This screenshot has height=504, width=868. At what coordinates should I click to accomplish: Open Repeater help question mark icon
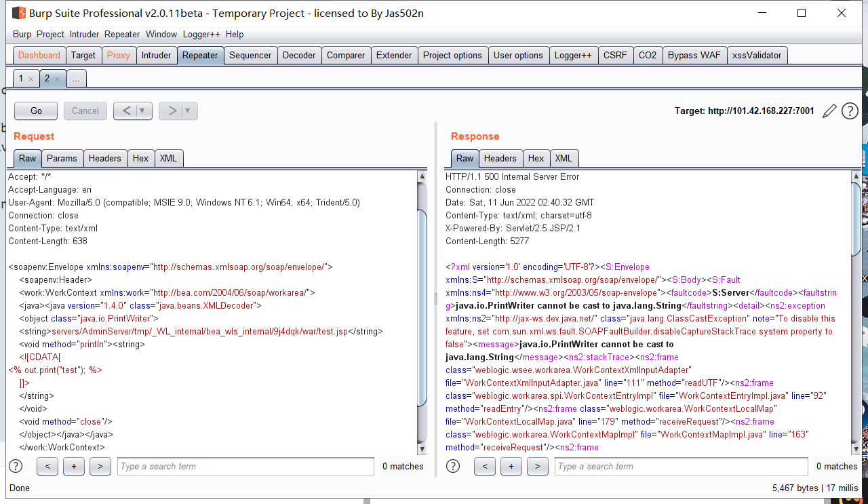tap(850, 111)
